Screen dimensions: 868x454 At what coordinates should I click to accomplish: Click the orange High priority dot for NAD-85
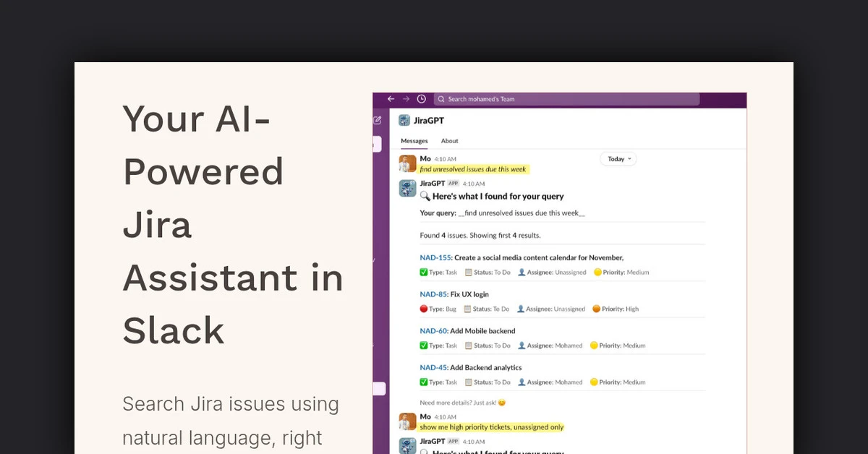(x=597, y=309)
